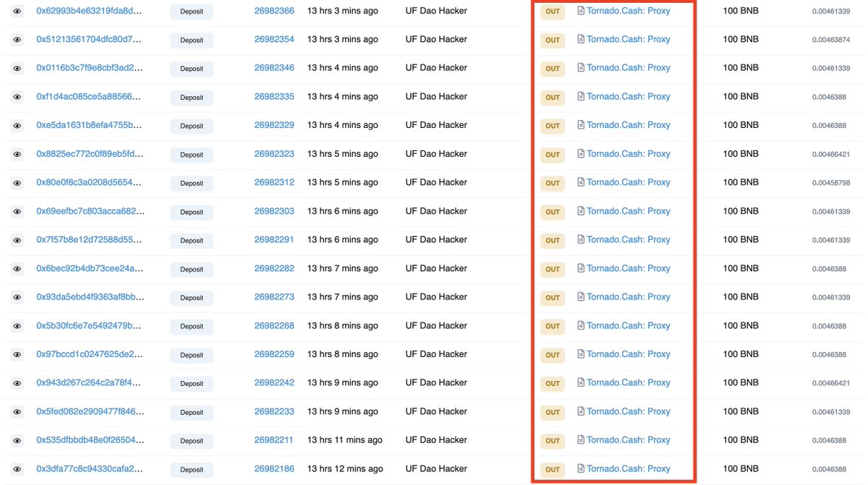Preview transaction 0x51213561704dfc80d7 via eye icon
Image resolution: width=868 pixels, height=485 pixels.
(x=17, y=40)
